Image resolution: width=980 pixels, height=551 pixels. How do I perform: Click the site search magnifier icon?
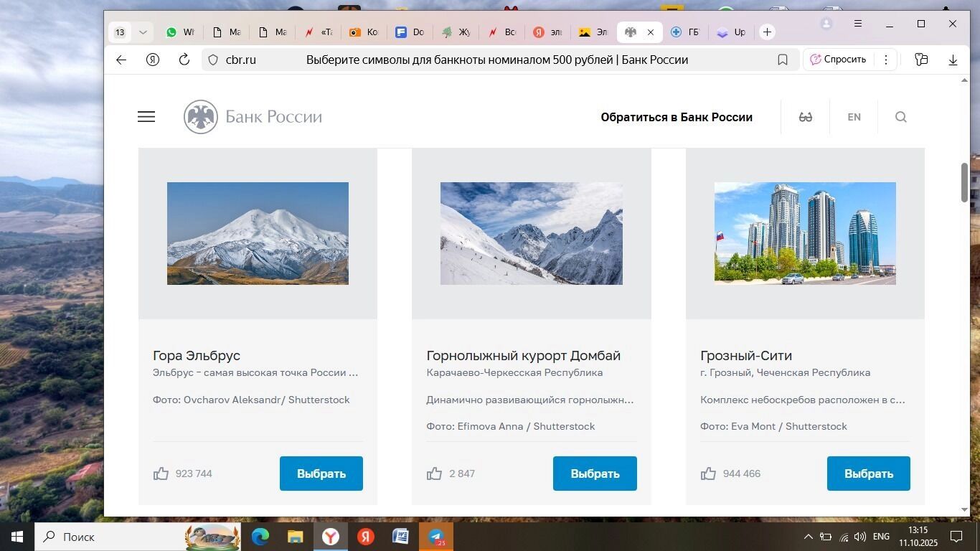[x=901, y=117]
